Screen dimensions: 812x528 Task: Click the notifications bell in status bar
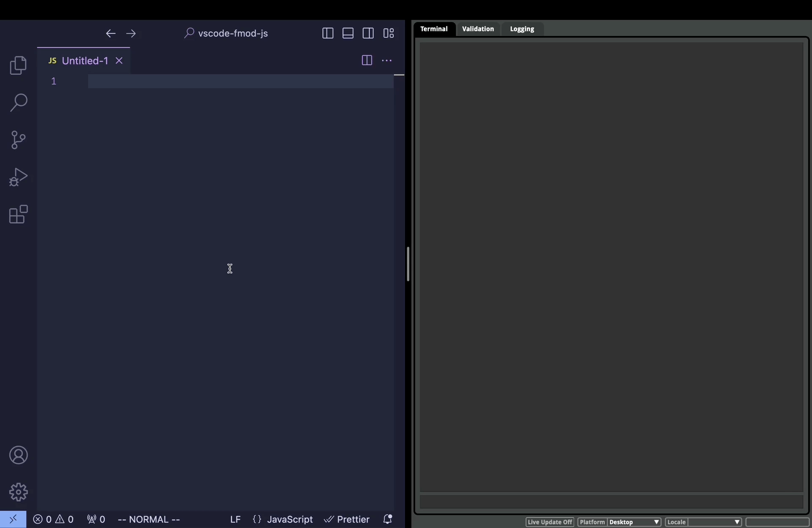(387, 519)
